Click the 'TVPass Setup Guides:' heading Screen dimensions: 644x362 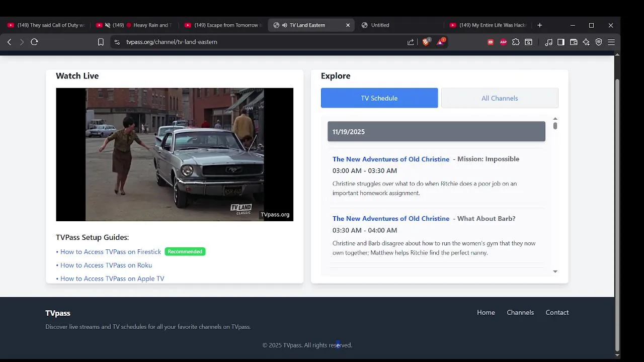(x=92, y=237)
